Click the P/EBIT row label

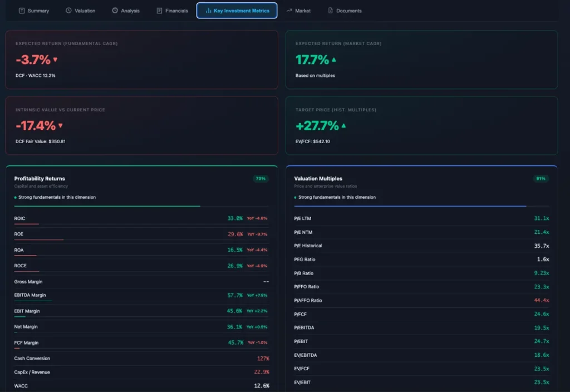[x=301, y=341]
